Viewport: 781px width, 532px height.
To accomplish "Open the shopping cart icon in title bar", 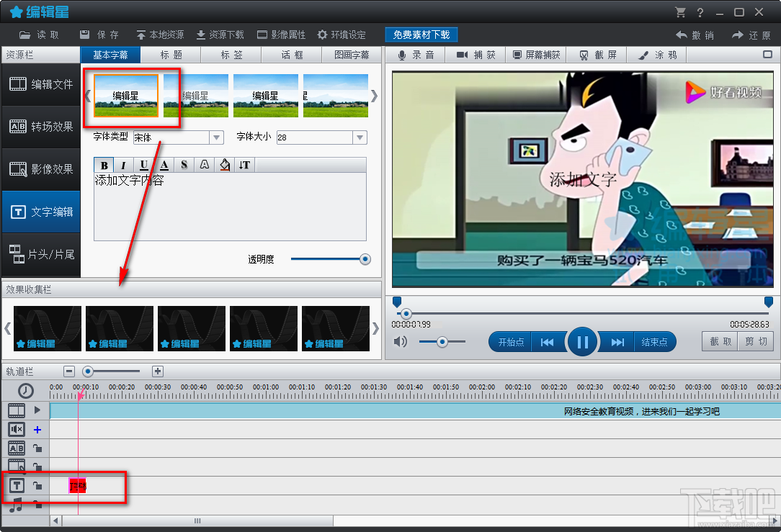I will 680,12.
